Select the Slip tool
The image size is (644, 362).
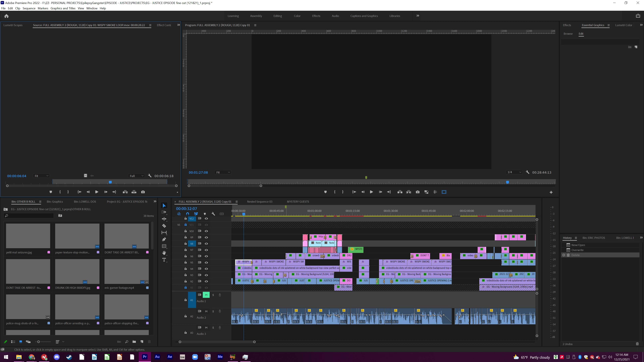[164, 233]
